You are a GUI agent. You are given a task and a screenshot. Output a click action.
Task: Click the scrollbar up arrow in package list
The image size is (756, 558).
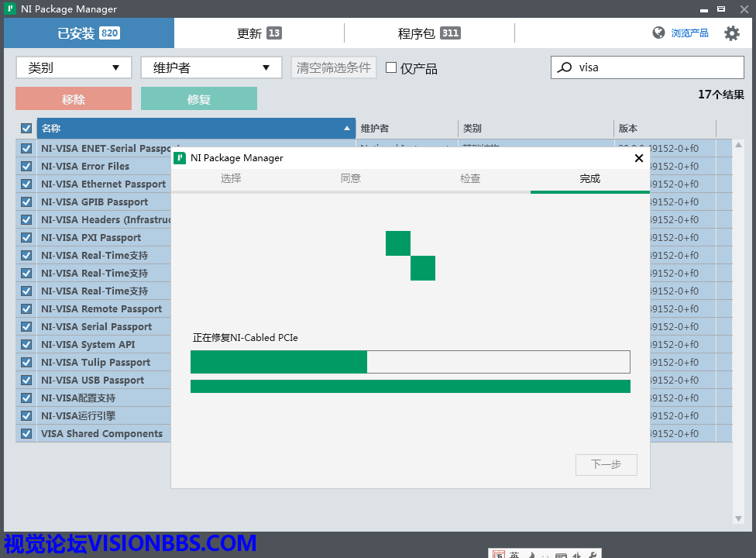click(x=738, y=145)
